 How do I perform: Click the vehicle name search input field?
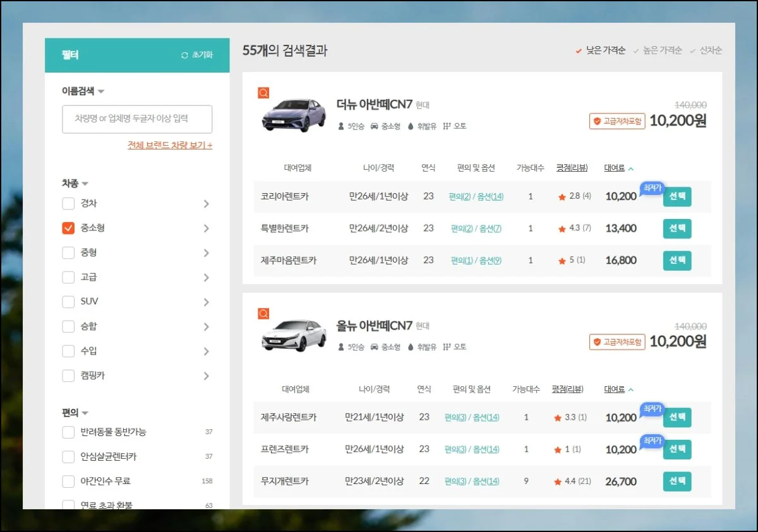pos(137,119)
